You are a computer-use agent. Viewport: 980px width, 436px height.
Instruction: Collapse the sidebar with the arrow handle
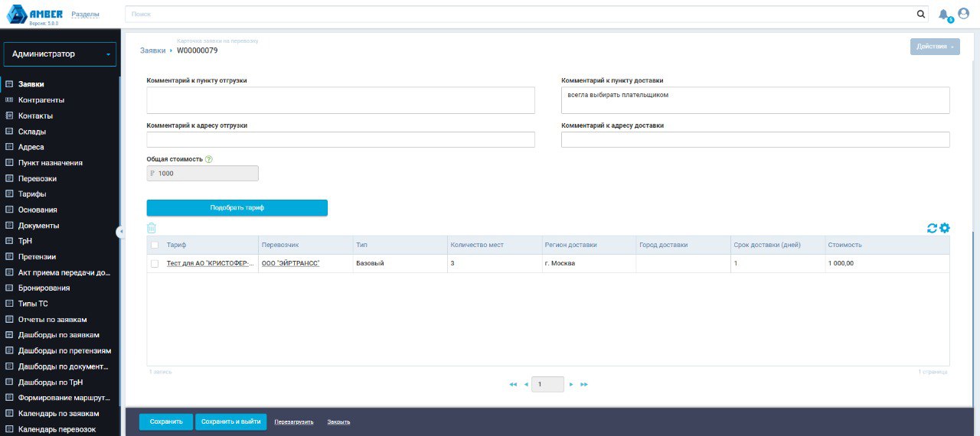[121, 232]
